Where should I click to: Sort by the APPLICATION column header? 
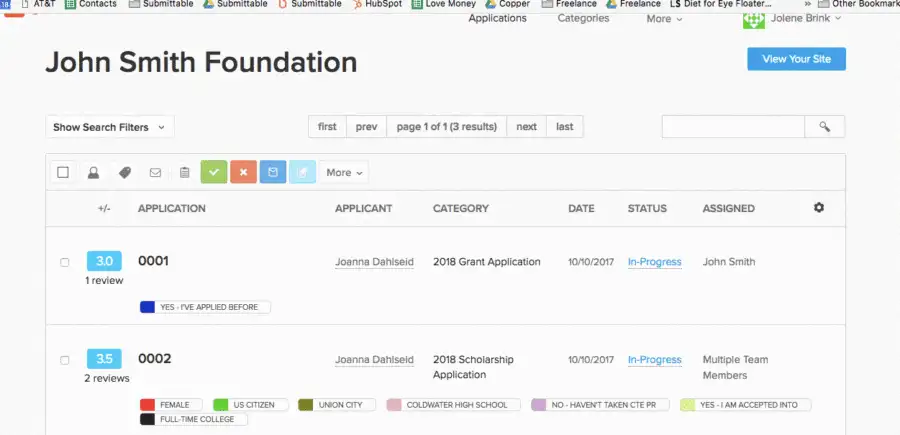pos(172,208)
